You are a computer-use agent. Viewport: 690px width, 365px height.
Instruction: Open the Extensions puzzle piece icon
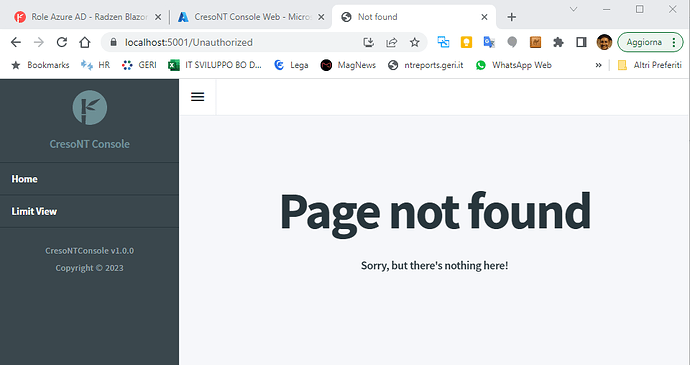[558, 42]
